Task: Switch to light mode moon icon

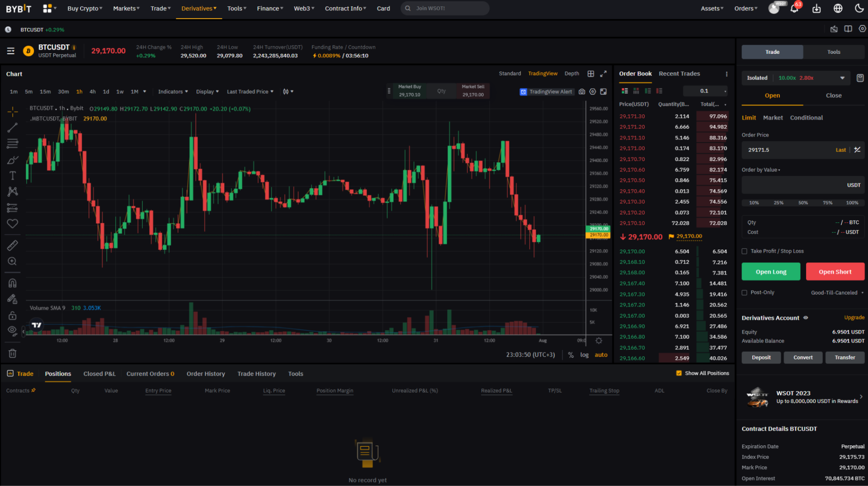Action: (859, 8)
